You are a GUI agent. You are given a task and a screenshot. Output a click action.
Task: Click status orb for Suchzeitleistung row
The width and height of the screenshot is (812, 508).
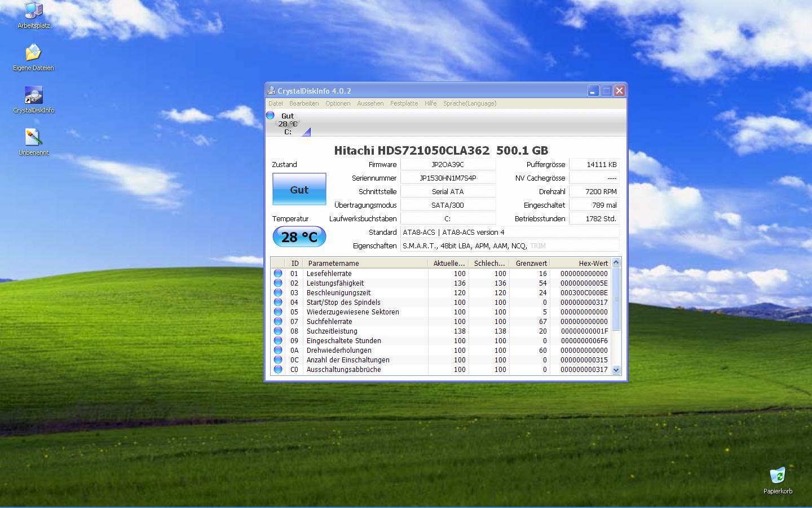278,331
